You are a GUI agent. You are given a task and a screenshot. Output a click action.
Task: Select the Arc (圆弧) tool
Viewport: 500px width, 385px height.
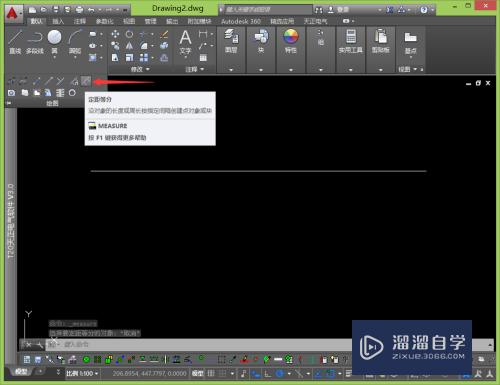tap(75, 41)
